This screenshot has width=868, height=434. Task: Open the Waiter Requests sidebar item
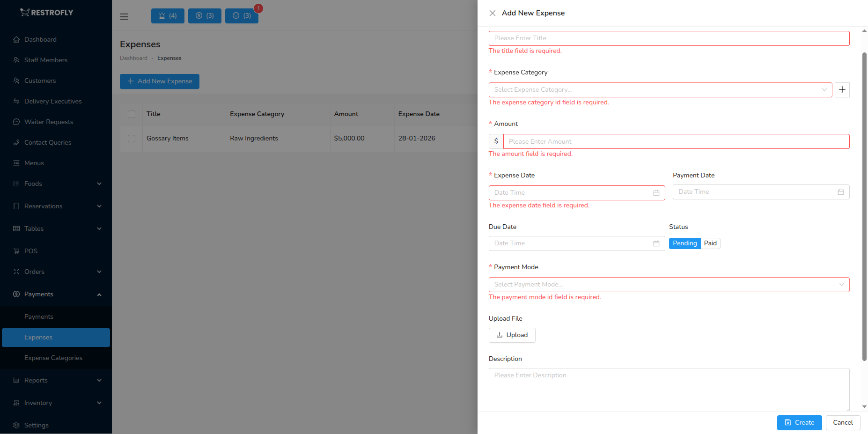coord(48,122)
